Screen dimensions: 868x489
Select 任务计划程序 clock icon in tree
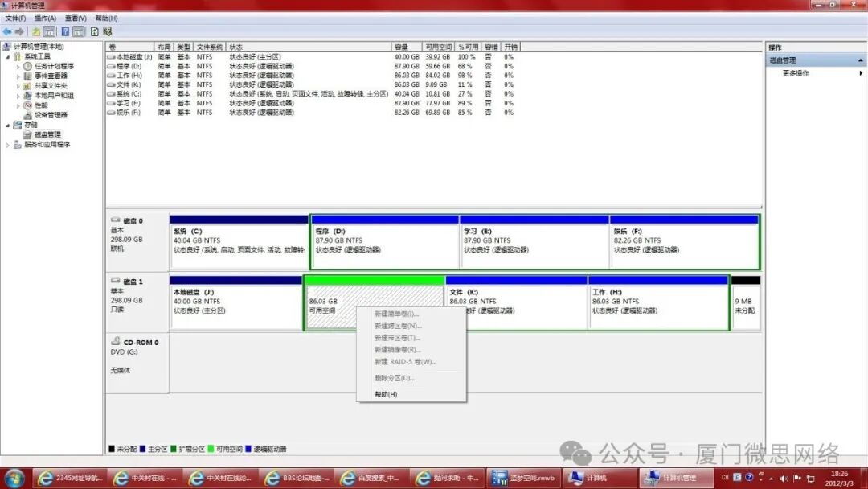pyautogui.click(x=27, y=66)
